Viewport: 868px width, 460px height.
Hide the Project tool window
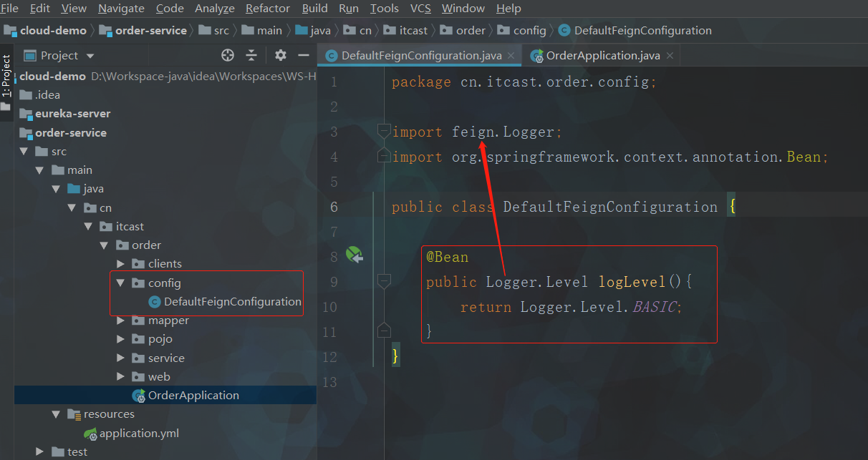[304, 55]
